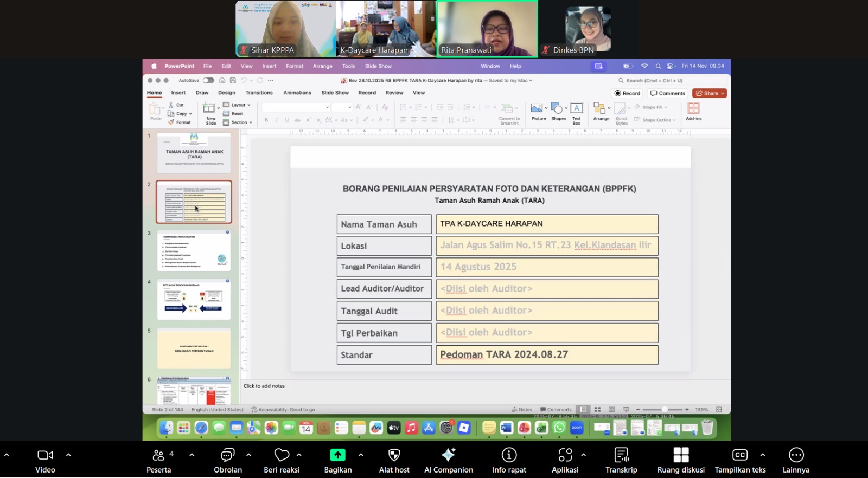The image size is (868, 478).
Task: Open the Slide Show menu in the menu bar
Action: 378,66
